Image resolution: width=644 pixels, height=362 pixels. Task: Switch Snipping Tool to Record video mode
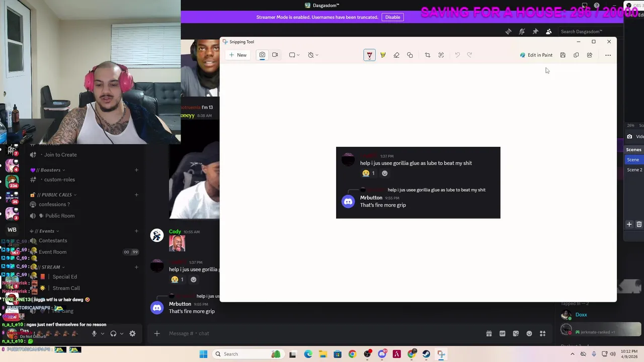pyautogui.click(x=275, y=55)
